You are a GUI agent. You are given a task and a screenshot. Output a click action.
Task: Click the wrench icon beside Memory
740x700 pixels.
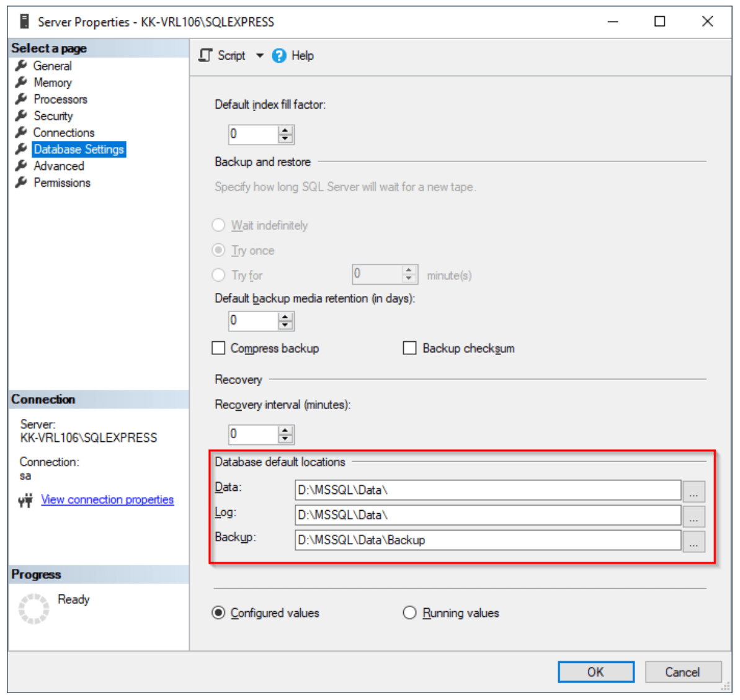point(21,83)
